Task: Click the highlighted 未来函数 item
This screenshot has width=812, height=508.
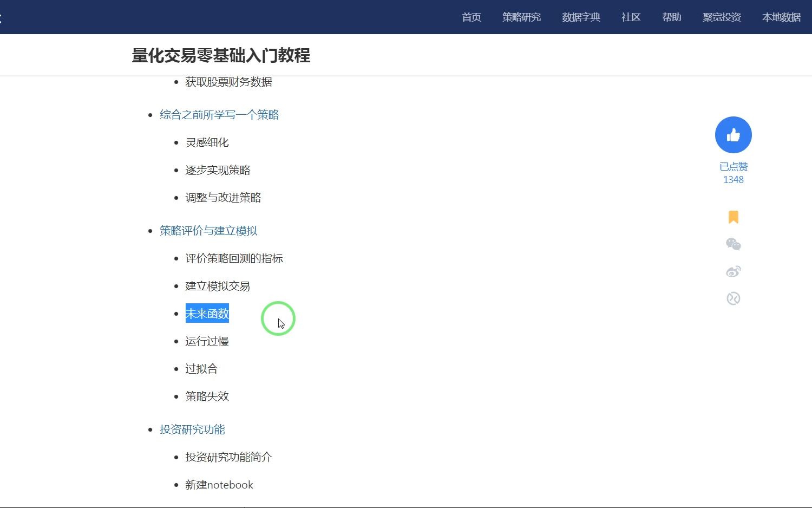Action: [207, 314]
